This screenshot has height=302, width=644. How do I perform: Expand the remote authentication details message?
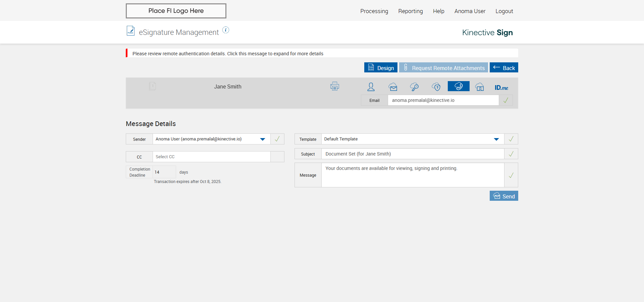point(228,54)
